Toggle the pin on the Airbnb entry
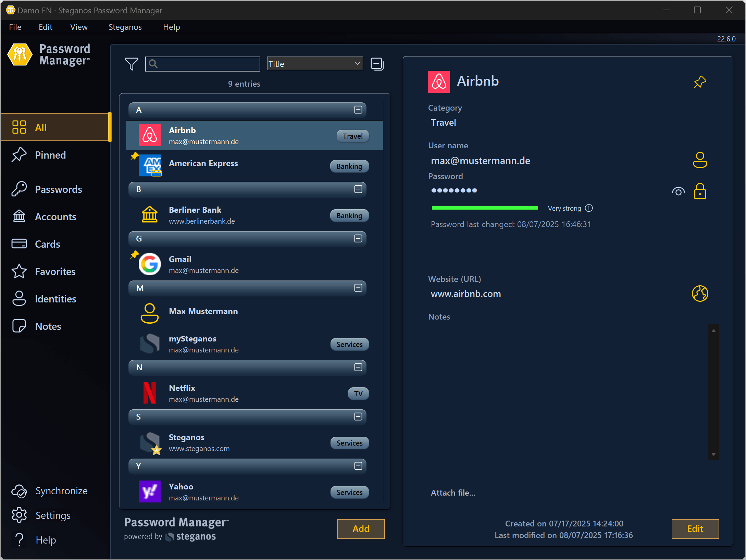This screenshot has height=560, width=746. (700, 82)
